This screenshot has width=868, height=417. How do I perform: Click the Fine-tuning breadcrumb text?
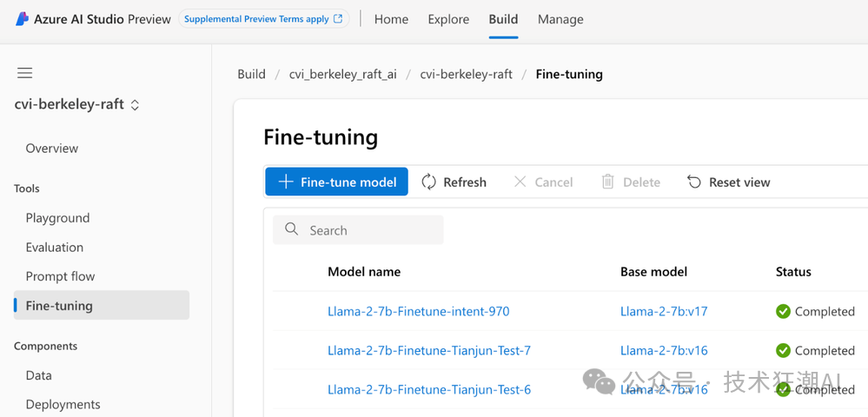569,74
